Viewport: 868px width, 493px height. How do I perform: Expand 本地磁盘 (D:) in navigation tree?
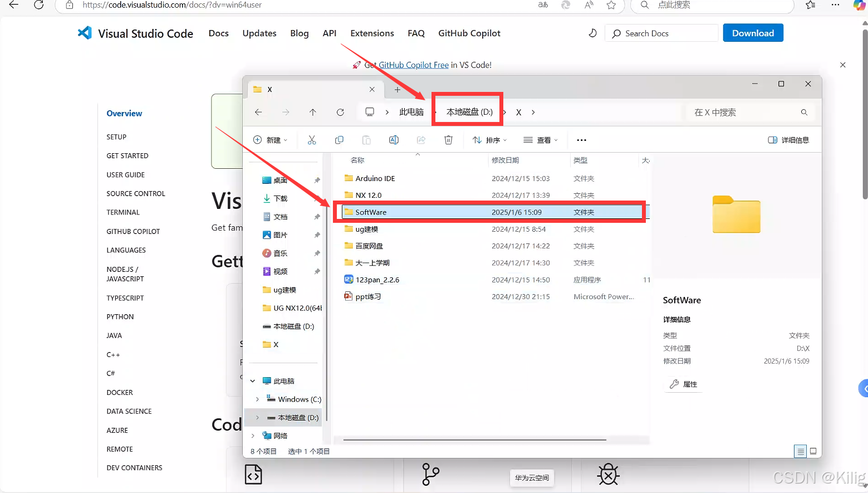[257, 417]
